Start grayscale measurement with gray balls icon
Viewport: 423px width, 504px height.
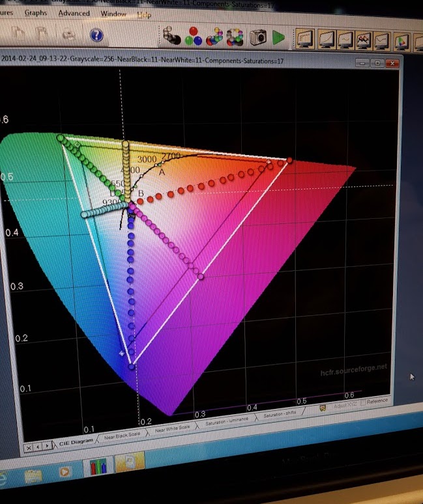173,35
